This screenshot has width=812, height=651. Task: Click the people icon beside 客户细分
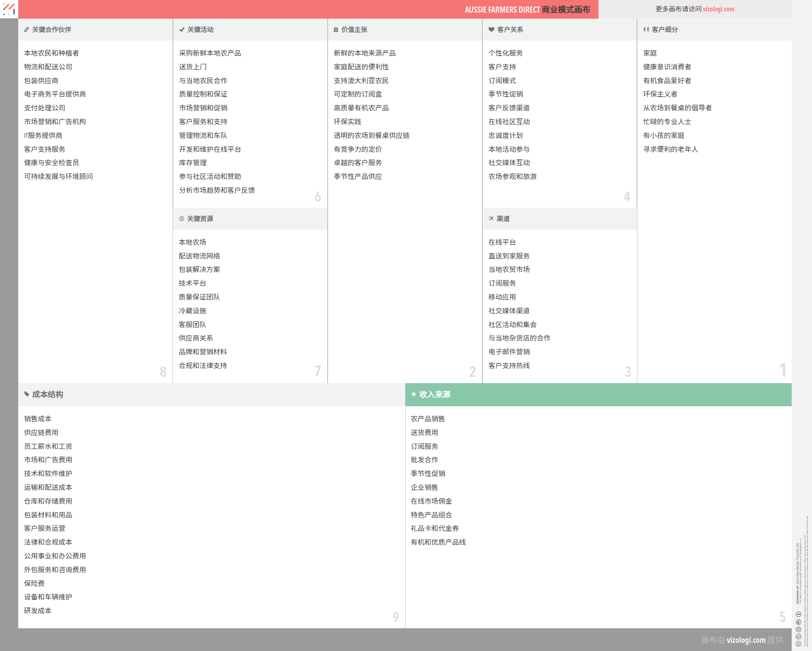click(646, 30)
